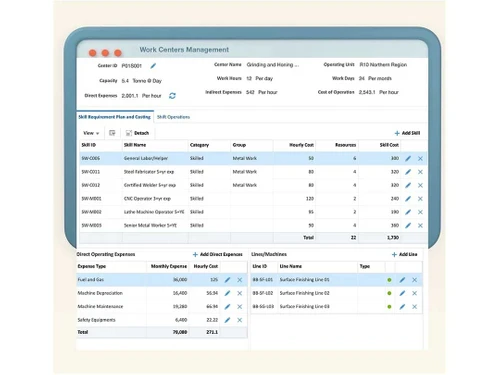Open the Shift Operations tab
500x375 pixels.
pyautogui.click(x=173, y=117)
